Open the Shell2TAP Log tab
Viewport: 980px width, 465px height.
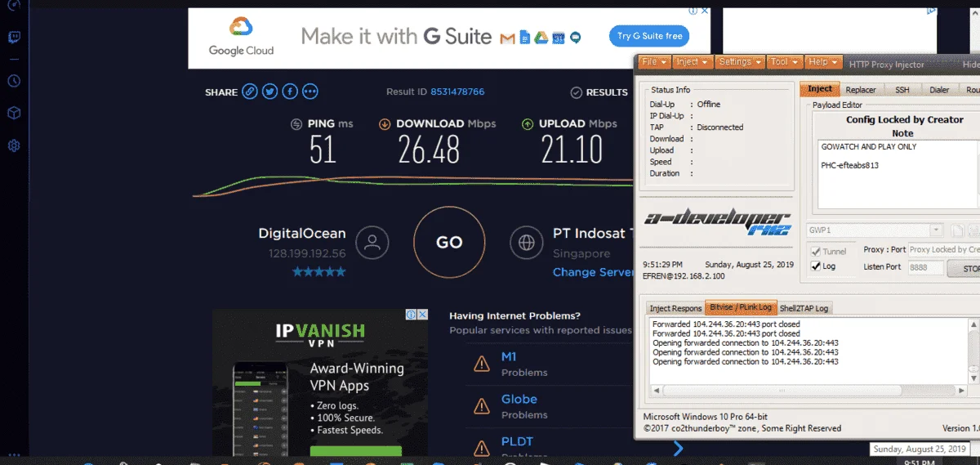tap(804, 308)
